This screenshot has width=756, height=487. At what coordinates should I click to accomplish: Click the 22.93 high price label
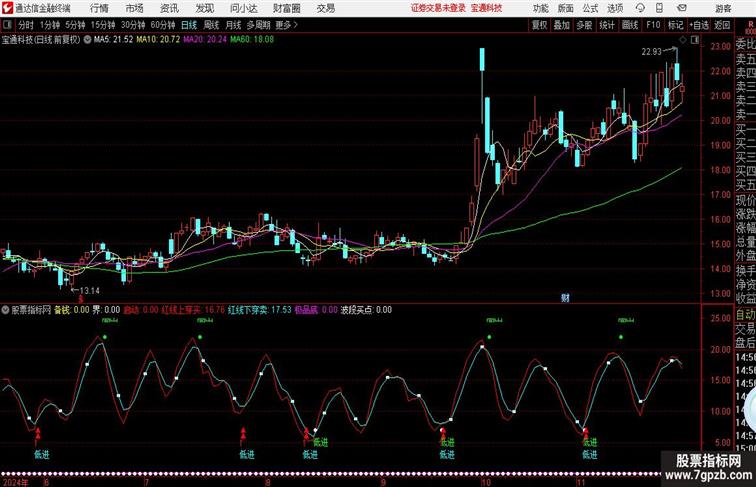(x=651, y=52)
